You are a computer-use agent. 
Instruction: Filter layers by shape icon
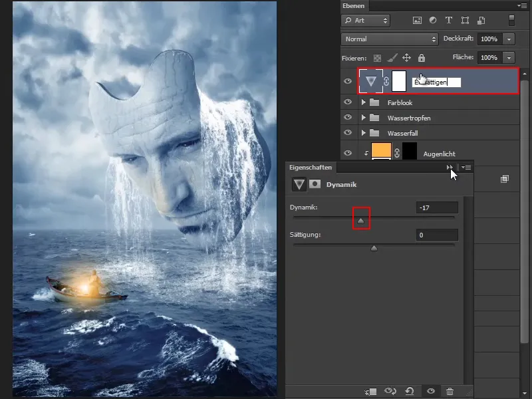(465, 21)
